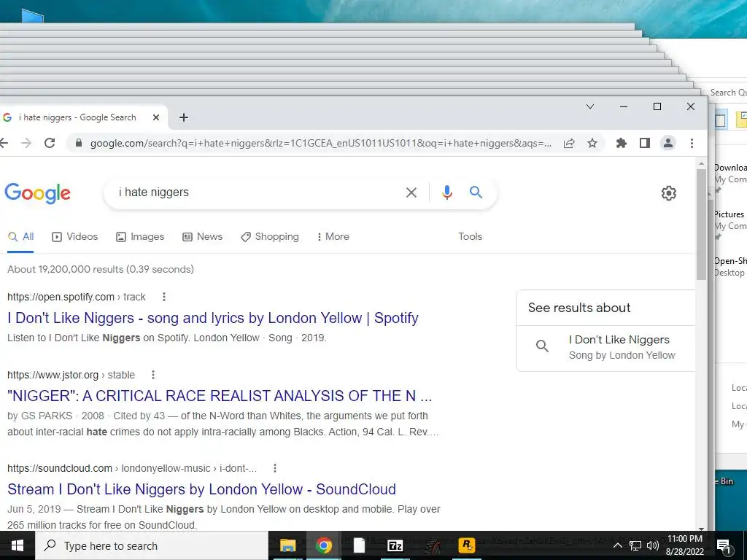Expand the More search filters menu
Screen dimensions: 747x560
[333, 237]
